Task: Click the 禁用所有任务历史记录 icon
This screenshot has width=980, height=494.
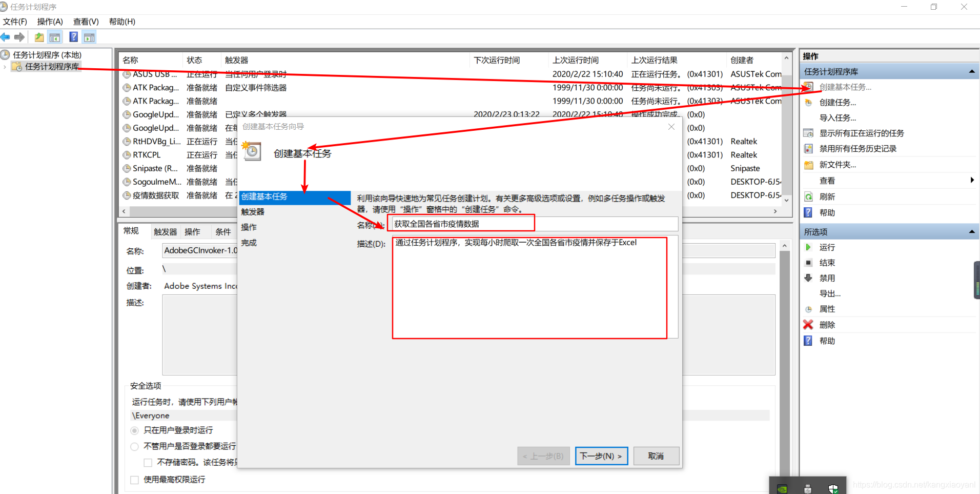Action: pyautogui.click(x=808, y=149)
